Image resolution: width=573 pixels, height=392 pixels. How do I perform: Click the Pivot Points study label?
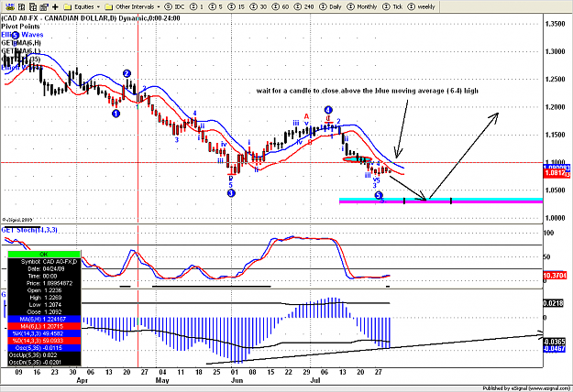point(20,27)
